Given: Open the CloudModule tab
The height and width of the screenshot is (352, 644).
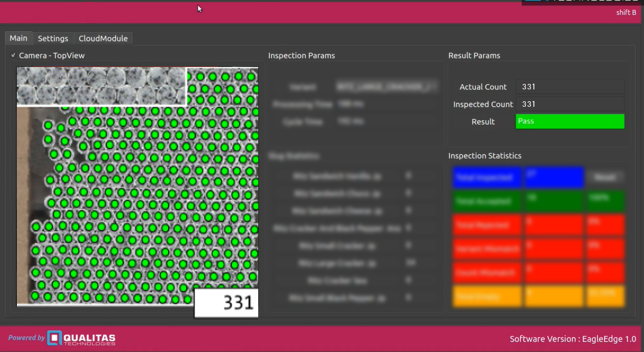Looking at the screenshot, I should pyautogui.click(x=103, y=38).
